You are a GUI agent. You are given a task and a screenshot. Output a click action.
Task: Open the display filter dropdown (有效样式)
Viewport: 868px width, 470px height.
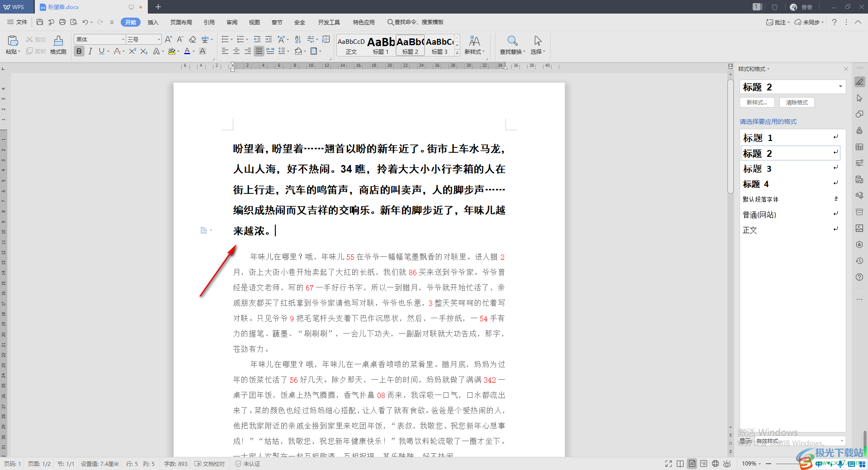click(800, 441)
